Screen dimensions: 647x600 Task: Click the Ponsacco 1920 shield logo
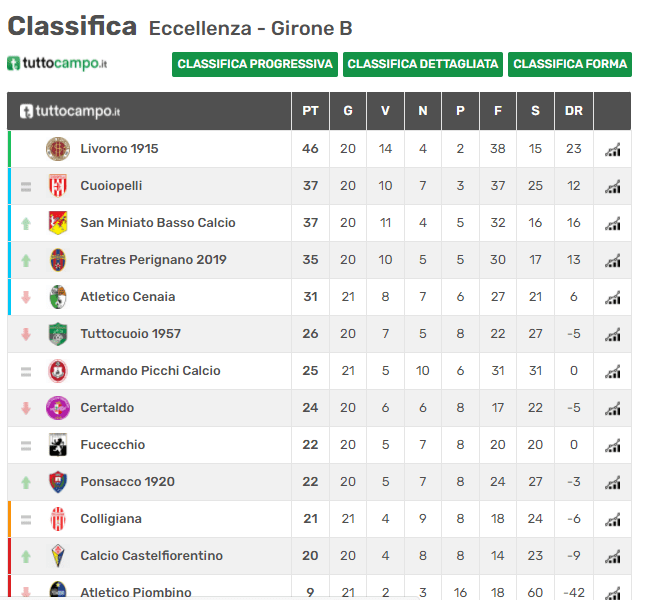(x=58, y=482)
